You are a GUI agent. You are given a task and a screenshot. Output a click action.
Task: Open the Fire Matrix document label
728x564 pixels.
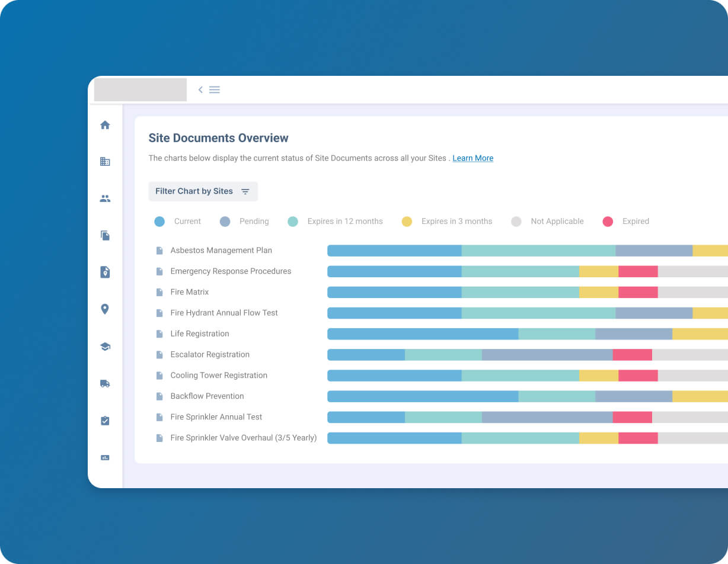[189, 292]
